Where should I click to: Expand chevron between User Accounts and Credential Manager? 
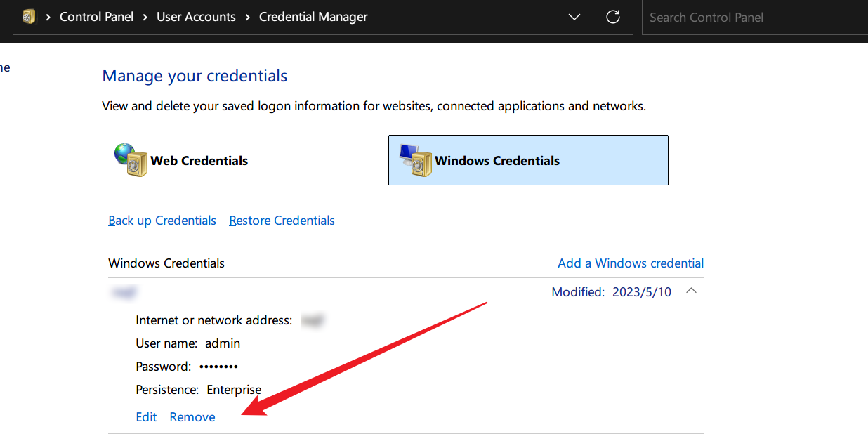[247, 17]
